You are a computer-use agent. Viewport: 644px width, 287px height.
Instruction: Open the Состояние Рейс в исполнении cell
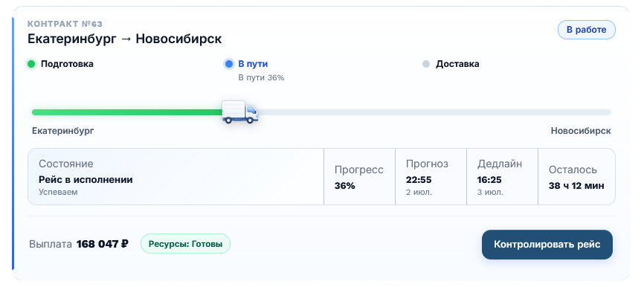[176, 176]
